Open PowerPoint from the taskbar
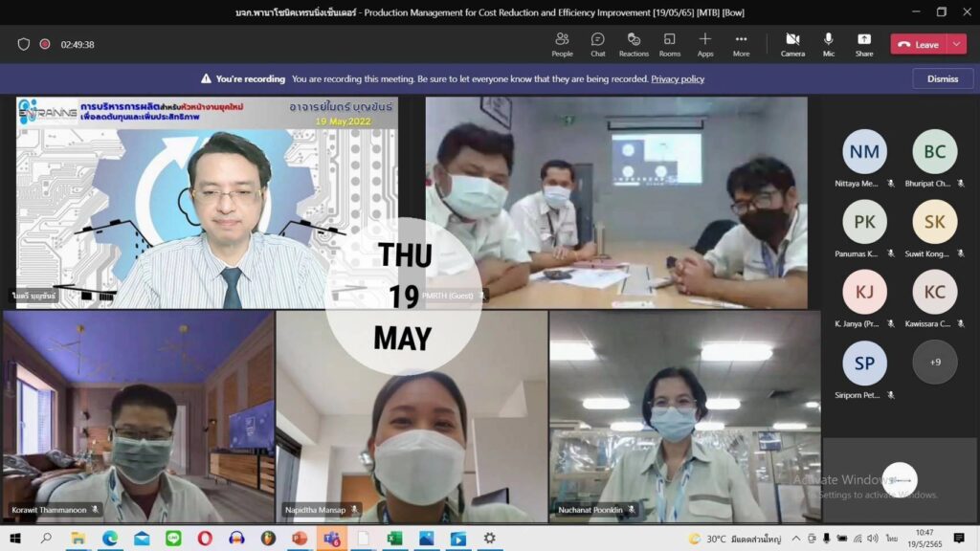The width and height of the screenshot is (980, 551). pyautogui.click(x=300, y=538)
